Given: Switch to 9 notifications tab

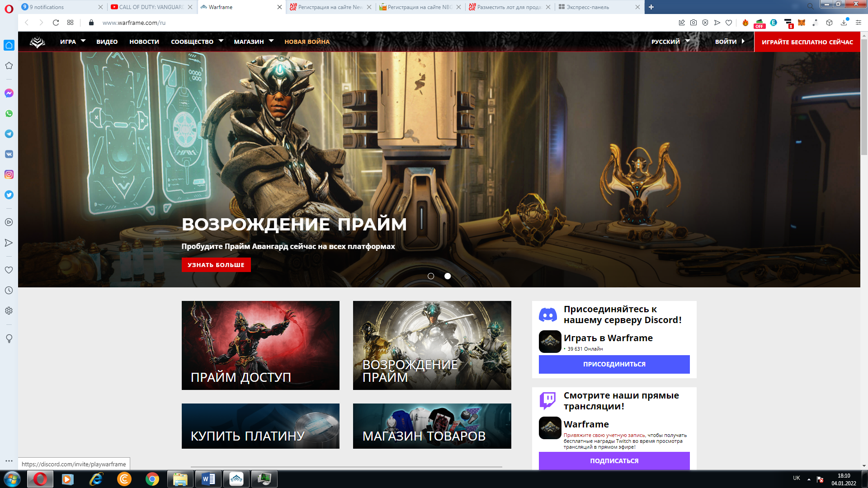Looking at the screenshot, I should coord(61,7).
